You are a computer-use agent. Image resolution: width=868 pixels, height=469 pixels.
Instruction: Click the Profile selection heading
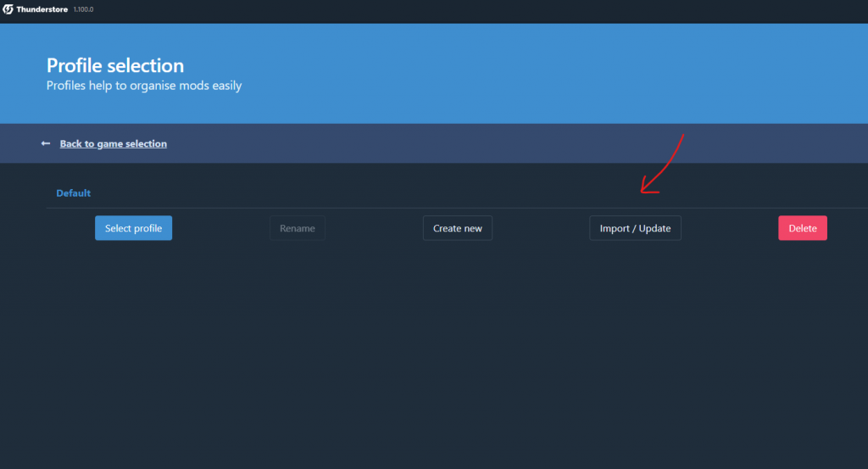tap(114, 65)
